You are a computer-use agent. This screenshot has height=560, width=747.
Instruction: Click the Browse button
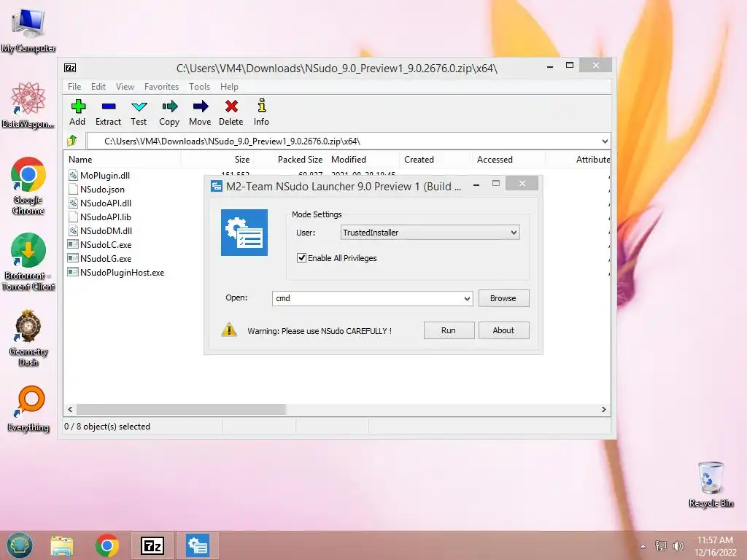503,298
